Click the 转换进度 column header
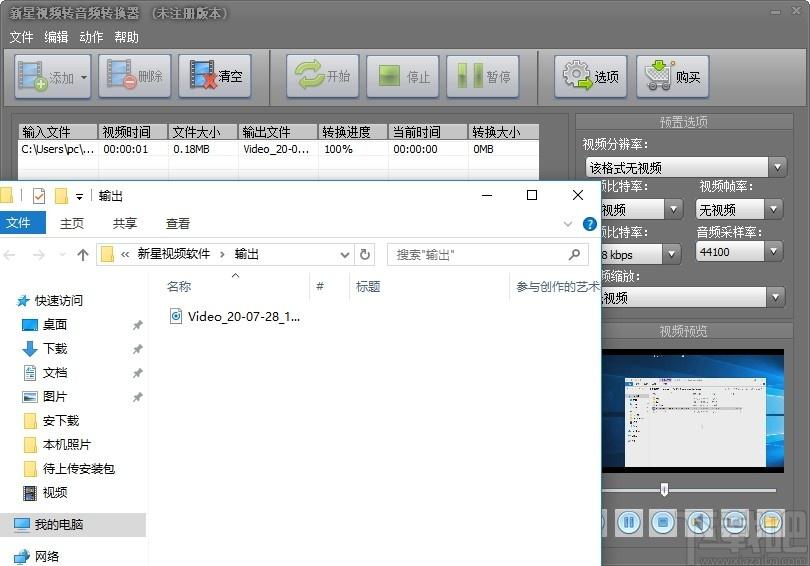810x566 pixels. [353, 132]
